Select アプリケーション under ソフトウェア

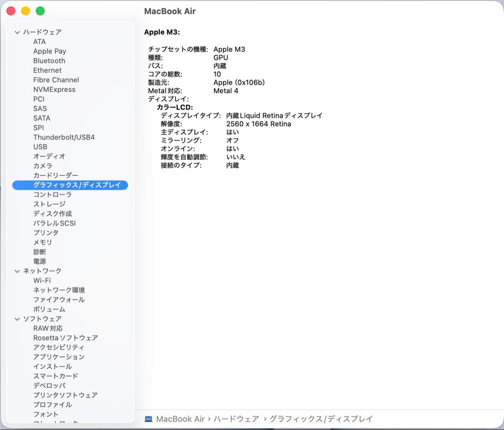point(59,357)
